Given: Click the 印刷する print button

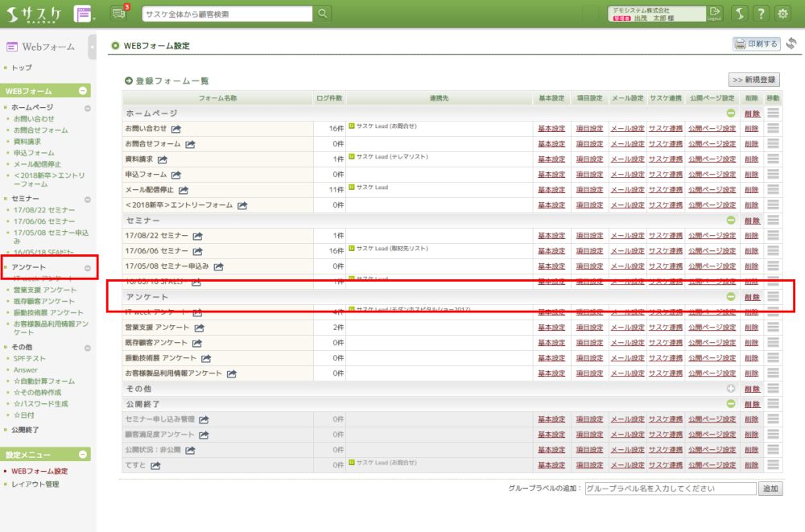Looking at the screenshot, I should (756, 44).
